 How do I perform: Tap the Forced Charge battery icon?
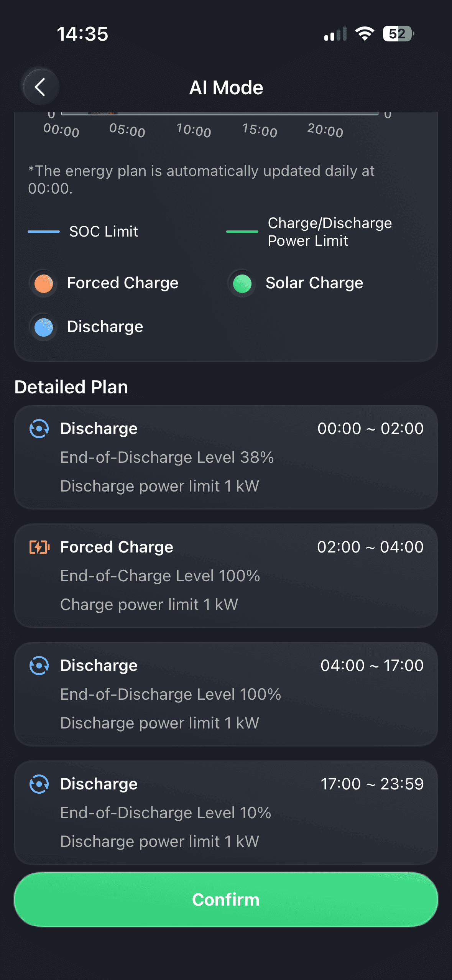pyautogui.click(x=39, y=547)
